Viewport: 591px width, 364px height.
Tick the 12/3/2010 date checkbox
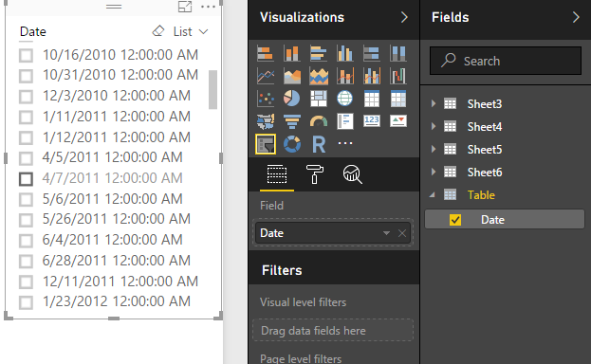(x=26, y=97)
